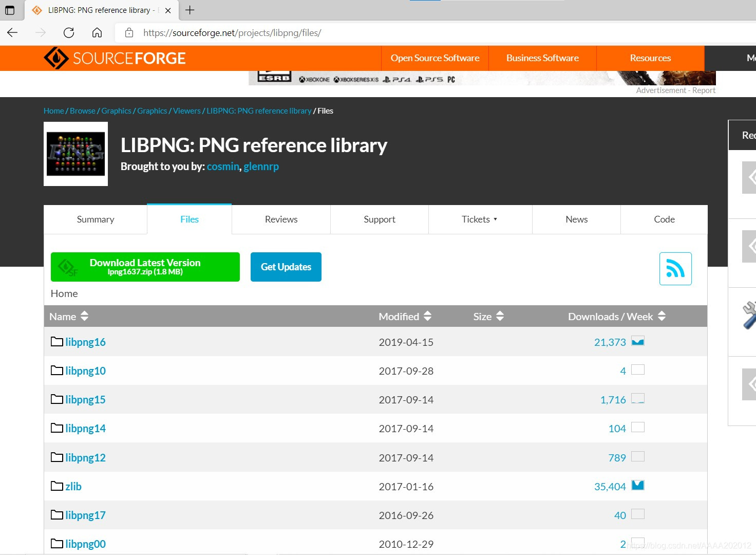
Task: Click the advertisement banner image
Action: (482, 78)
